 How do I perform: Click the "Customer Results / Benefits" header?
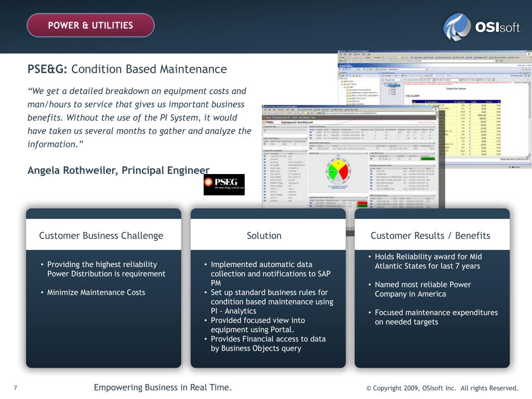pyautogui.click(x=430, y=235)
